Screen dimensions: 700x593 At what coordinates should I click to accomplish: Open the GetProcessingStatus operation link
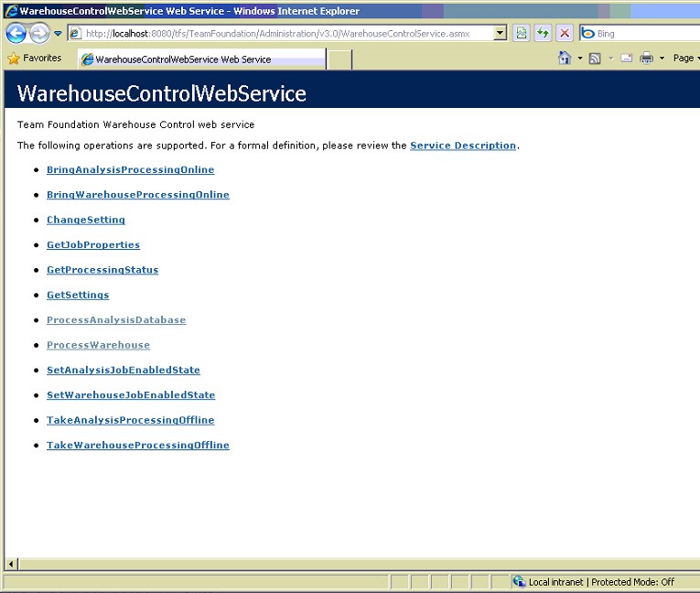pyautogui.click(x=102, y=270)
